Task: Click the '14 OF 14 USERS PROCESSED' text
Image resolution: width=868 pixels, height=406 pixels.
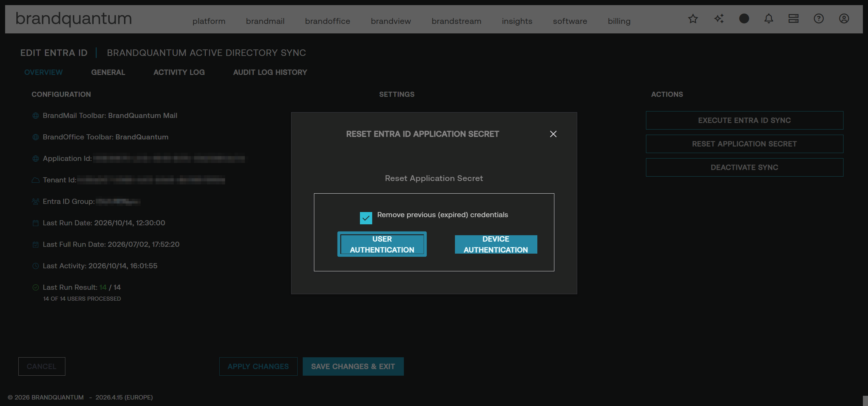Action: (x=82, y=299)
